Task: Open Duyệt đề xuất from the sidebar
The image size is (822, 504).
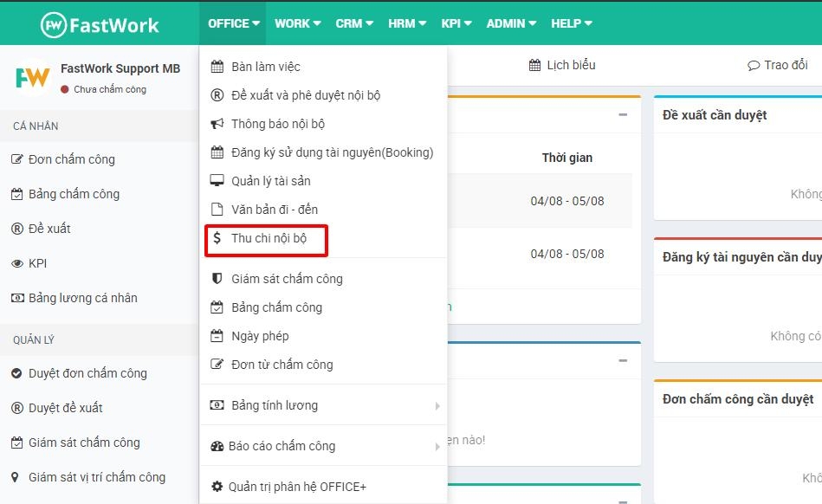Action: [66, 407]
